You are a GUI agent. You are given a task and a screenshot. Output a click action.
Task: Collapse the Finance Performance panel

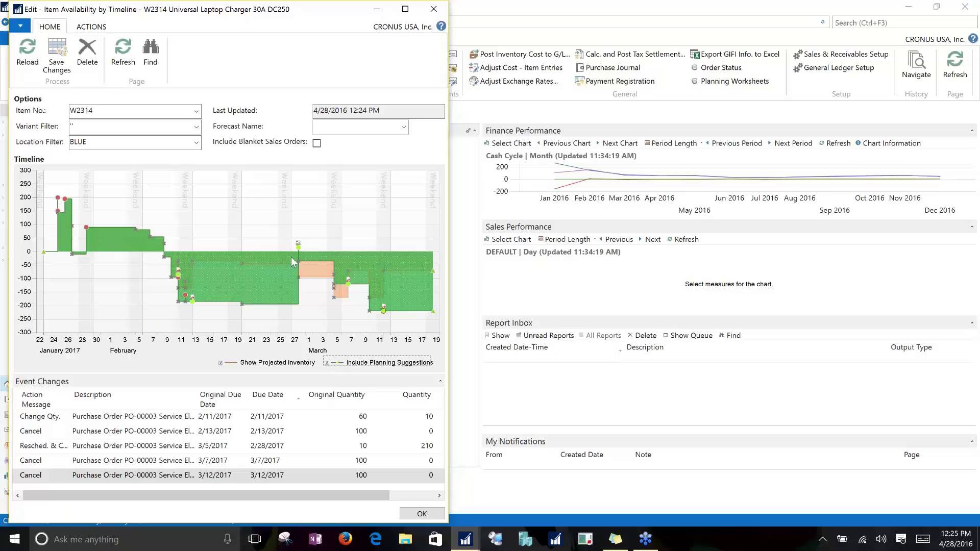(x=971, y=130)
